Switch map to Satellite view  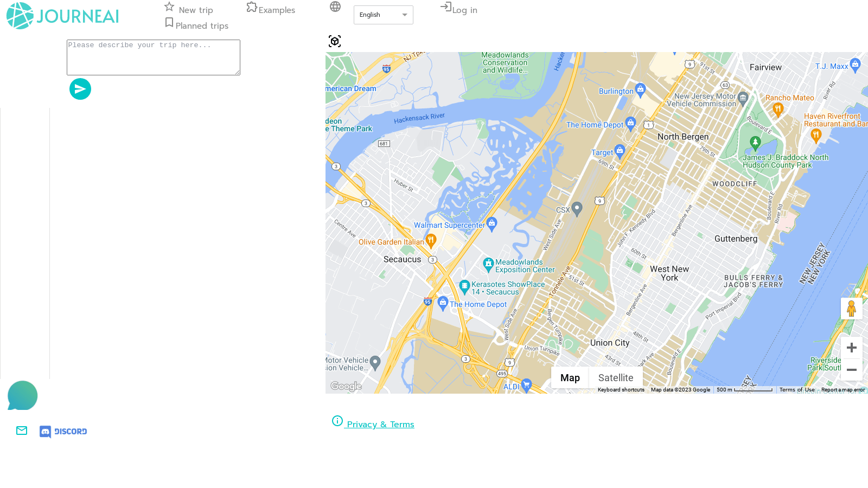[x=616, y=378]
